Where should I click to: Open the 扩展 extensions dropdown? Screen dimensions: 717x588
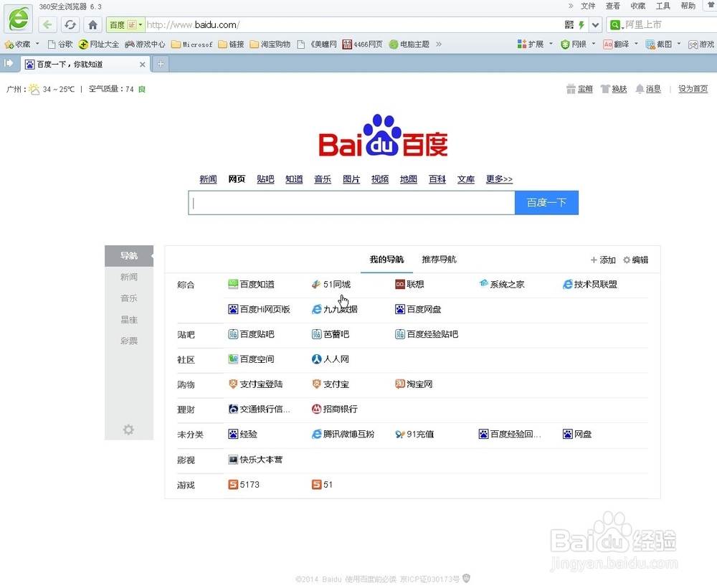click(x=535, y=44)
